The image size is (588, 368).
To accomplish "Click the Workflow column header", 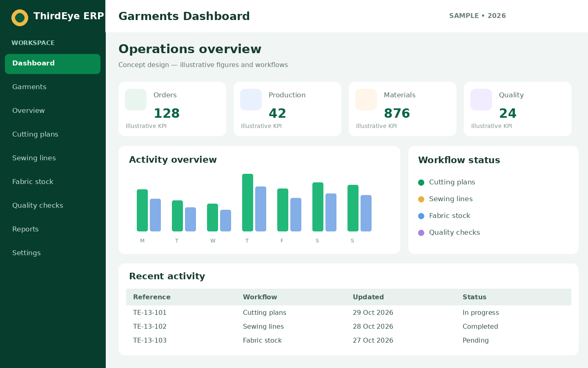I will pos(260,297).
